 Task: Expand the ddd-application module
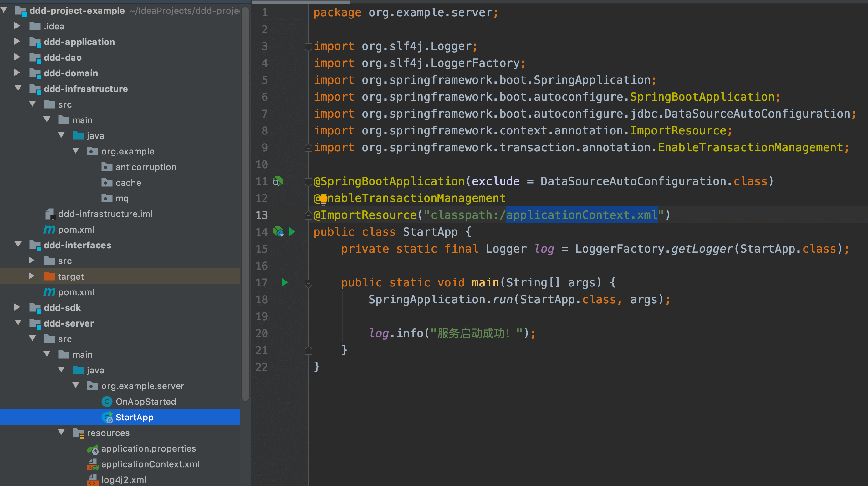17,41
